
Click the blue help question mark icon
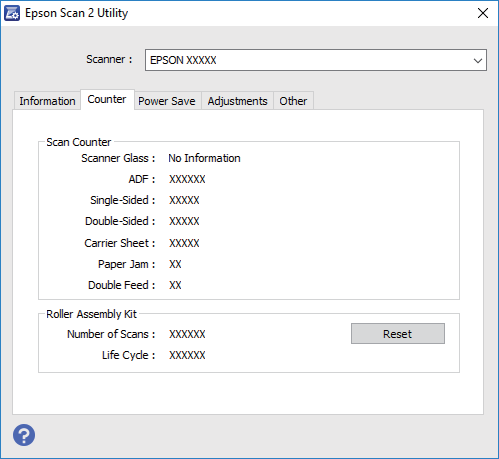pos(24,435)
